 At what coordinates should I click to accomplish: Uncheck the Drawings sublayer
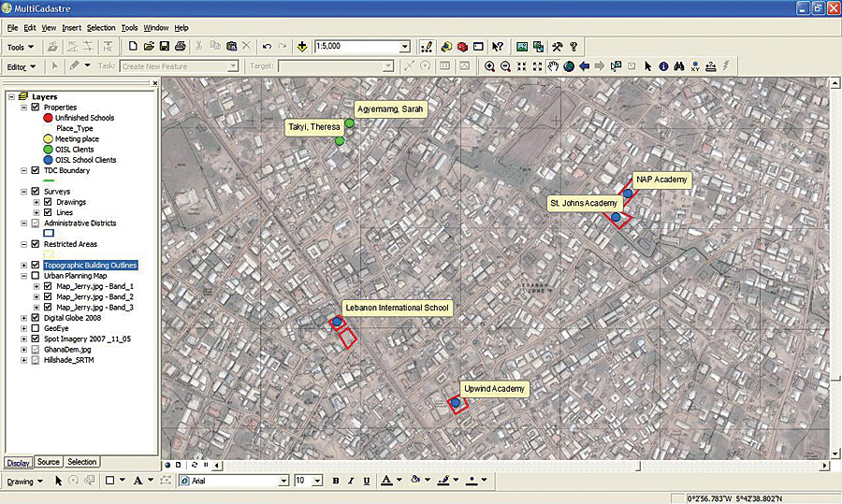(48, 202)
